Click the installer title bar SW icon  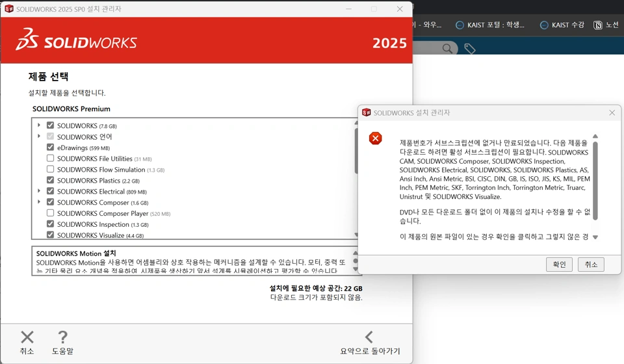[8, 8]
